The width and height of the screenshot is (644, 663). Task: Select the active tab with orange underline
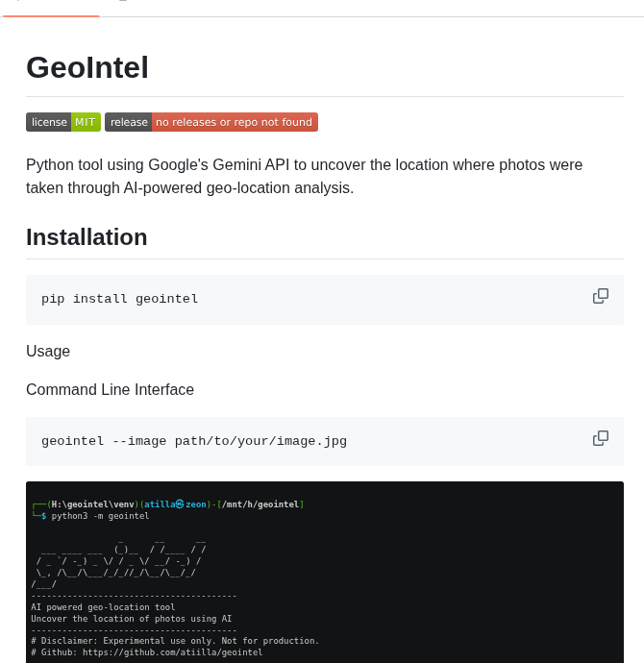pos(50,8)
